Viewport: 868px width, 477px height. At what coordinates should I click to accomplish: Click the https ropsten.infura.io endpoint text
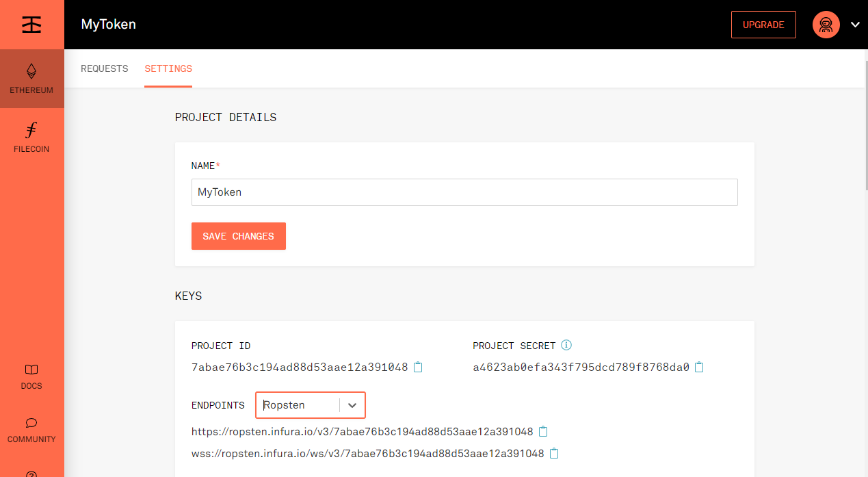click(363, 432)
